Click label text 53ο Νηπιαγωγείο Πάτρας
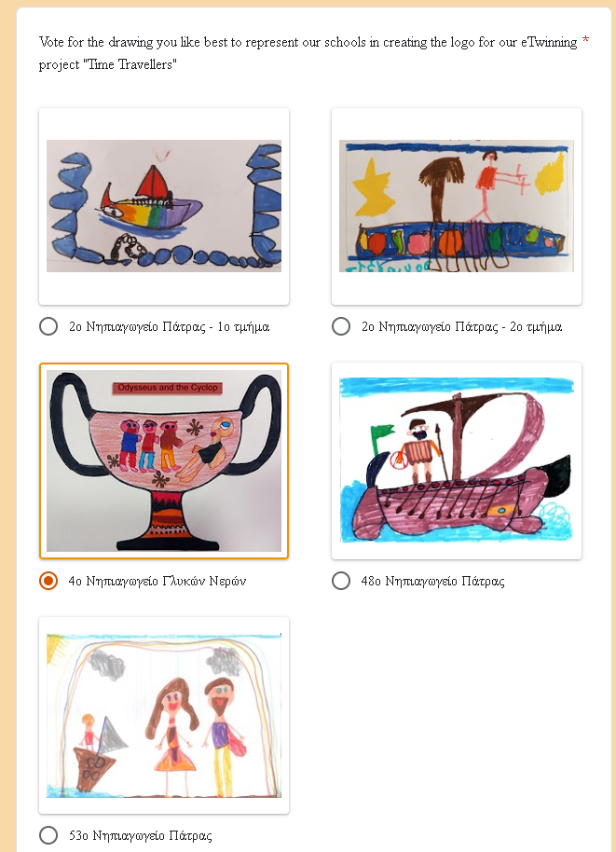This screenshot has width=616, height=852. [140, 835]
